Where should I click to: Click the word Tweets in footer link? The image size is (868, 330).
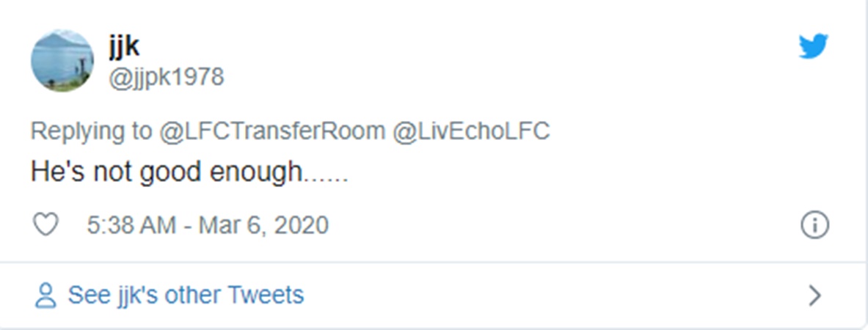(x=266, y=295)
